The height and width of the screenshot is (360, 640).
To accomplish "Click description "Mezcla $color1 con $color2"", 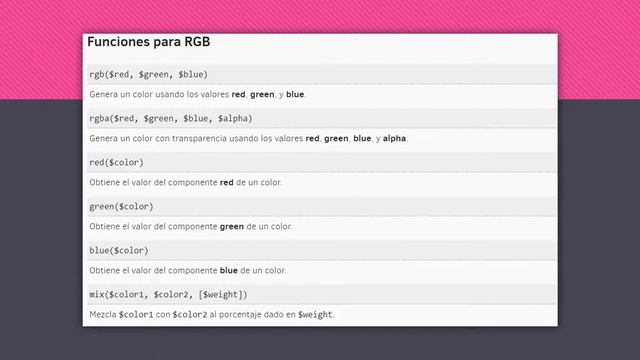I will point(148,315).
